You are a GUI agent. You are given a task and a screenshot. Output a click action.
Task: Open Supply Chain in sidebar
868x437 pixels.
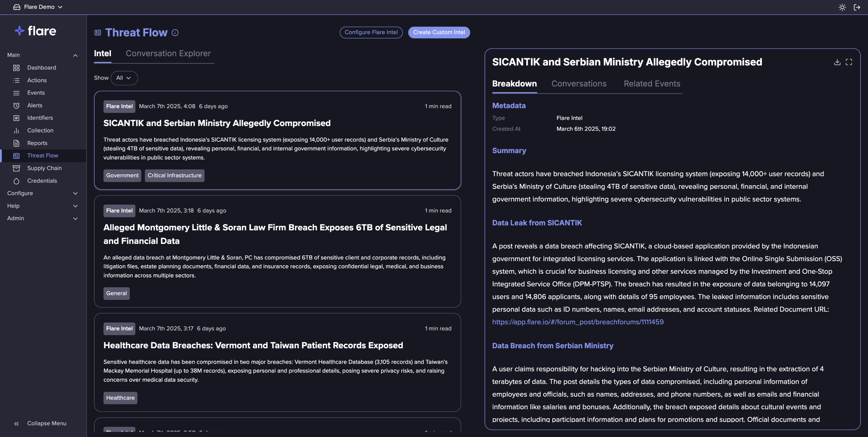(x=44, y=168)
